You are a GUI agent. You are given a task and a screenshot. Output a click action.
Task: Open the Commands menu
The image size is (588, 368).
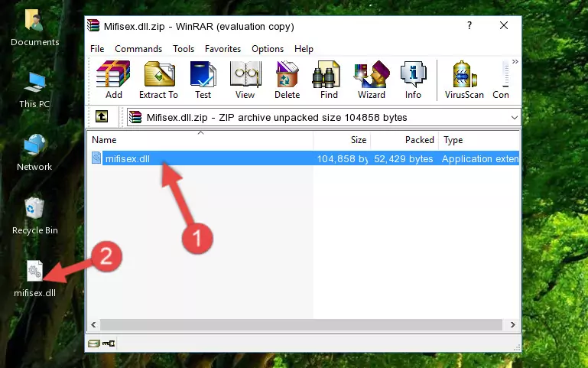tap(138, 49)
